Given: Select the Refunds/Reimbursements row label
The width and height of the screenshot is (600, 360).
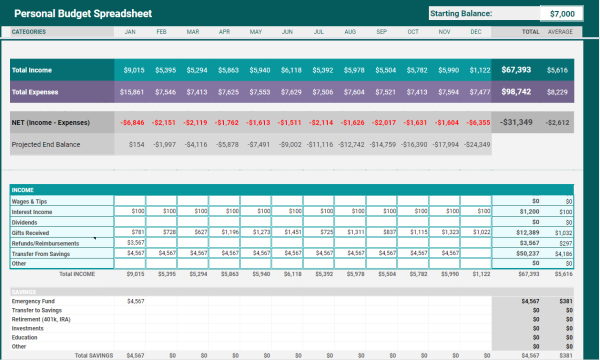Looking at the screenshot, I should (x=62, y=243).
